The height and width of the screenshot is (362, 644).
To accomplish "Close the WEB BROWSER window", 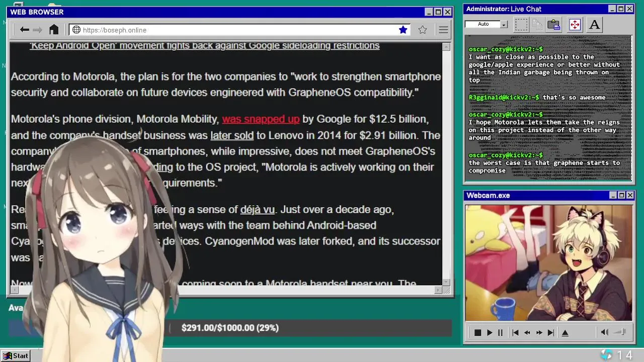I will pyautogui.click(x=447, y=12).
